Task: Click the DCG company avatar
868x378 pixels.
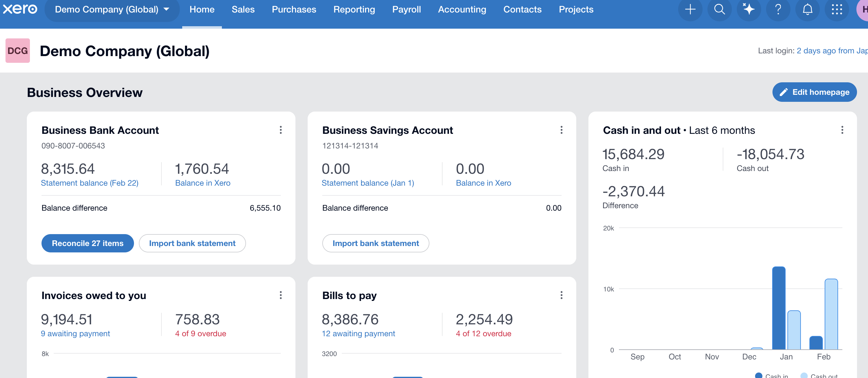Action: point(17,51)
